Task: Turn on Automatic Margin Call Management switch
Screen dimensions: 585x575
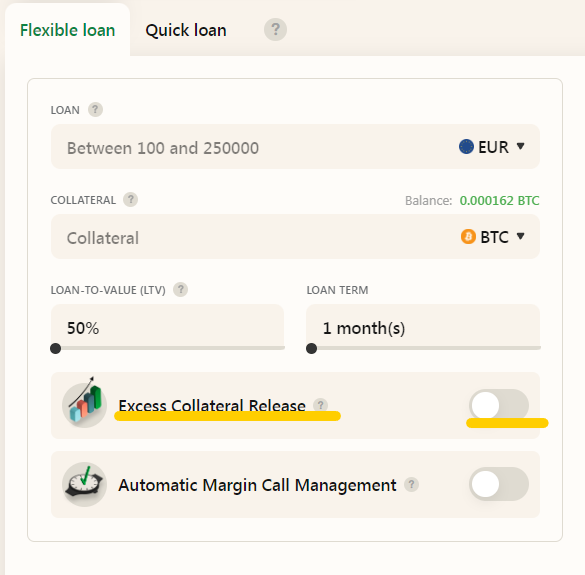Action: (x=499, y=484)
